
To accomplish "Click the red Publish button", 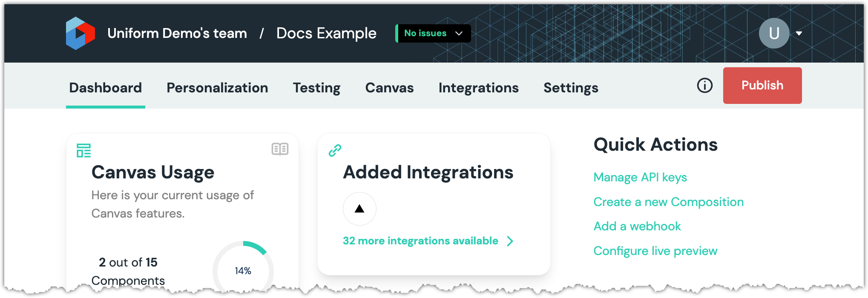I will (x=762, y=86).
